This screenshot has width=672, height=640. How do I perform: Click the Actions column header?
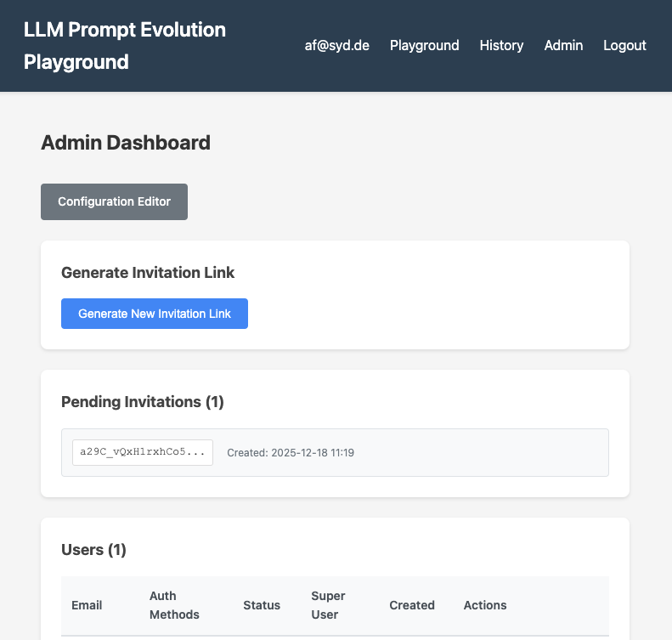click(485, 605)
